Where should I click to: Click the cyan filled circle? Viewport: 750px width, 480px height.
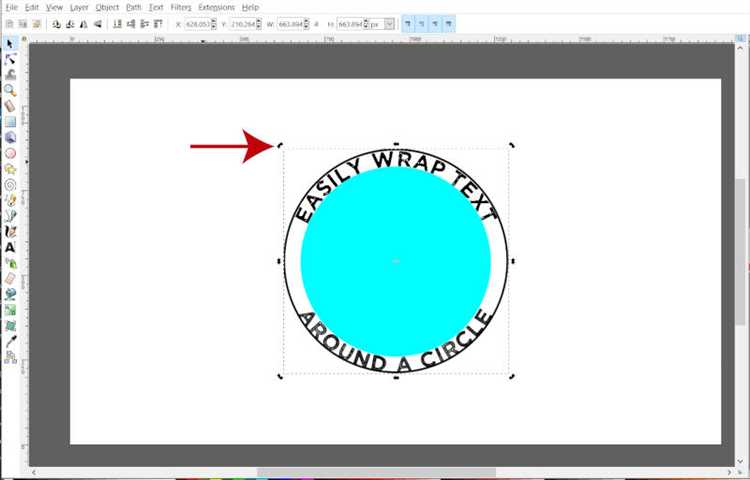click(x=396, y=261)
